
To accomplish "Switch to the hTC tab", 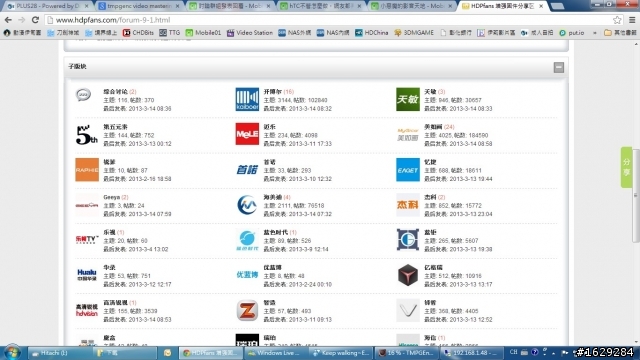I will tap(321, 6).
